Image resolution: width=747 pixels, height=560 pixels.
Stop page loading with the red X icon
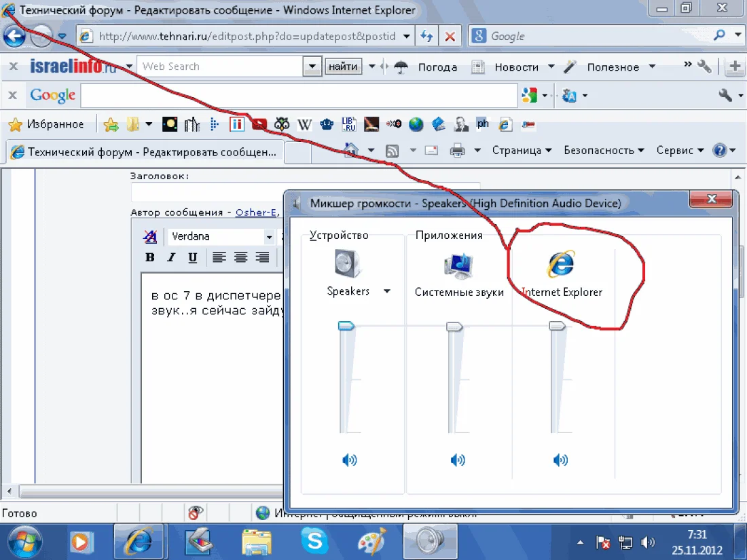click(x=450, y=36)
